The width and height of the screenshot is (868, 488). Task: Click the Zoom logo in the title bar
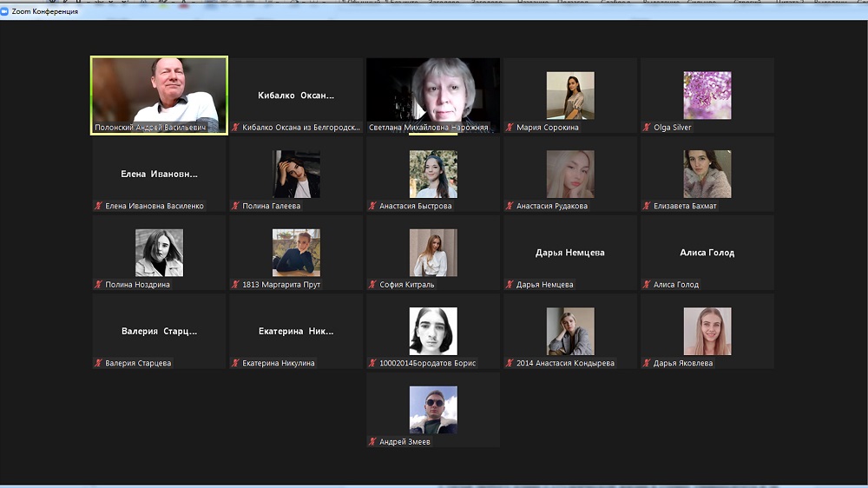coord(6,11)
